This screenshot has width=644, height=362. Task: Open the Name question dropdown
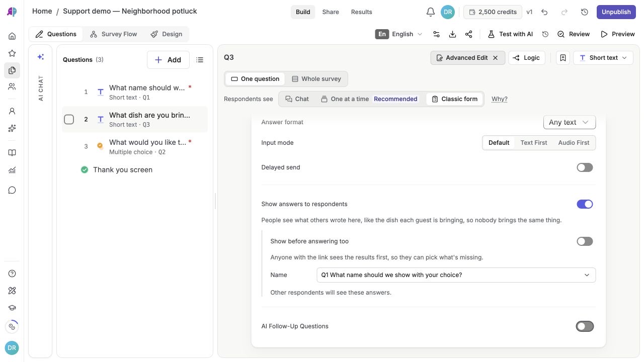[x=456, y=275]
